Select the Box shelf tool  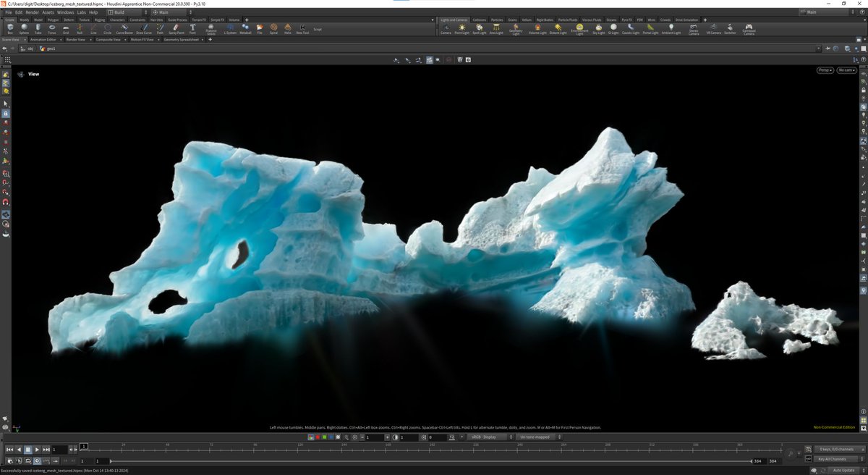[x=10, y=29]
